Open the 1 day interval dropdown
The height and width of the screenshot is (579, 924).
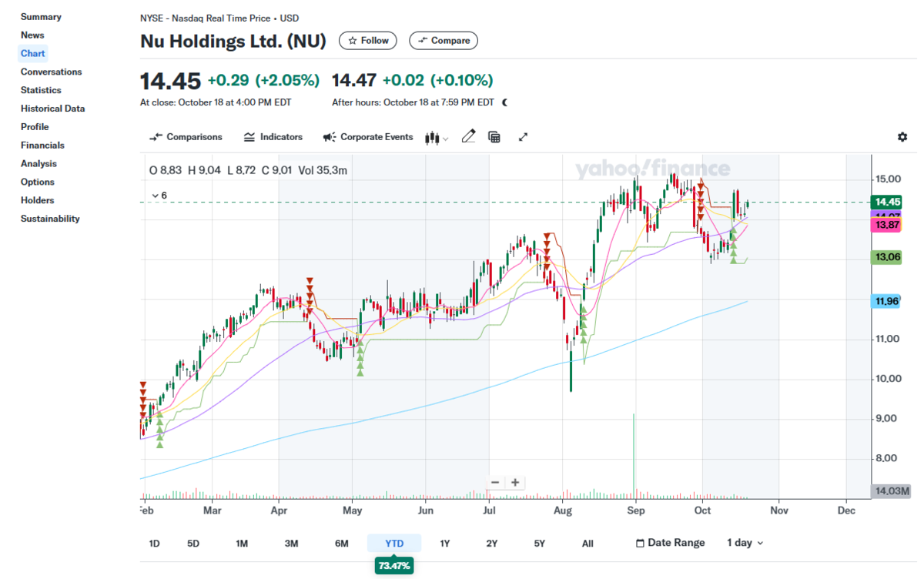(745, 543)
